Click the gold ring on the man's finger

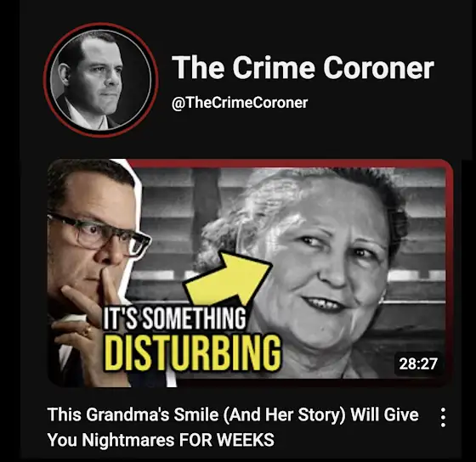[x=88, y=330]
